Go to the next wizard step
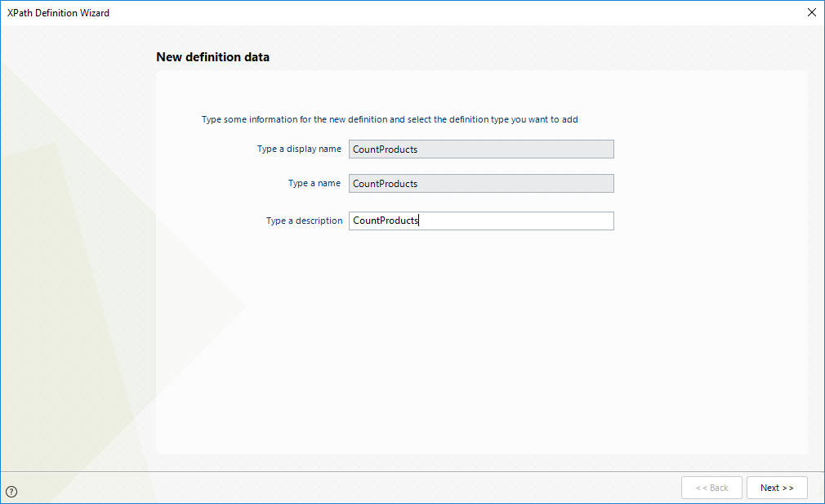This screenshot has width=825, height=504. (777, 488)
